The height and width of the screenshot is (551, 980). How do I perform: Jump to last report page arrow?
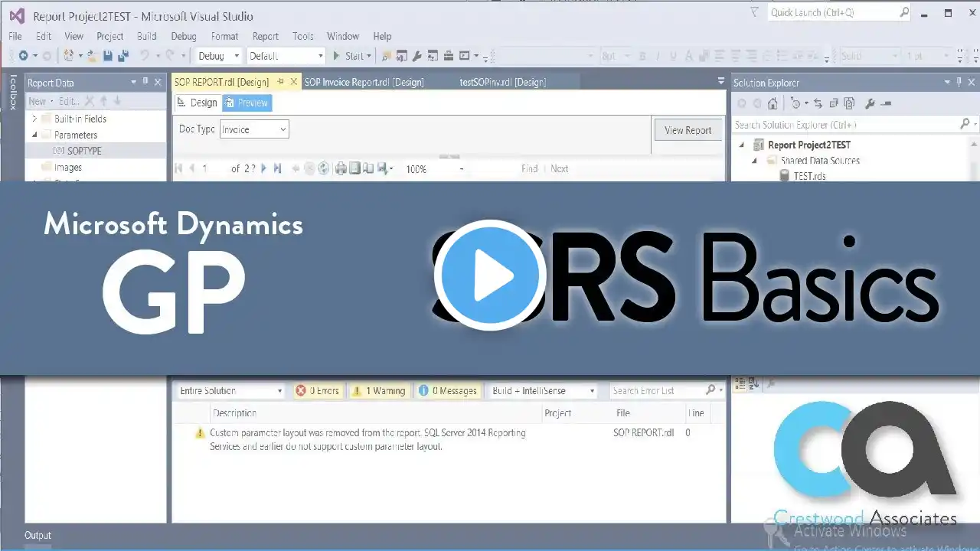(x=278, y=168)
